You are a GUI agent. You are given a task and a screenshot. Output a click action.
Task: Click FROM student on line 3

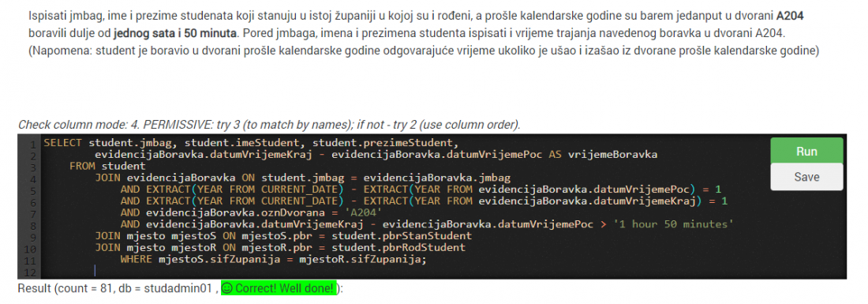107,166
